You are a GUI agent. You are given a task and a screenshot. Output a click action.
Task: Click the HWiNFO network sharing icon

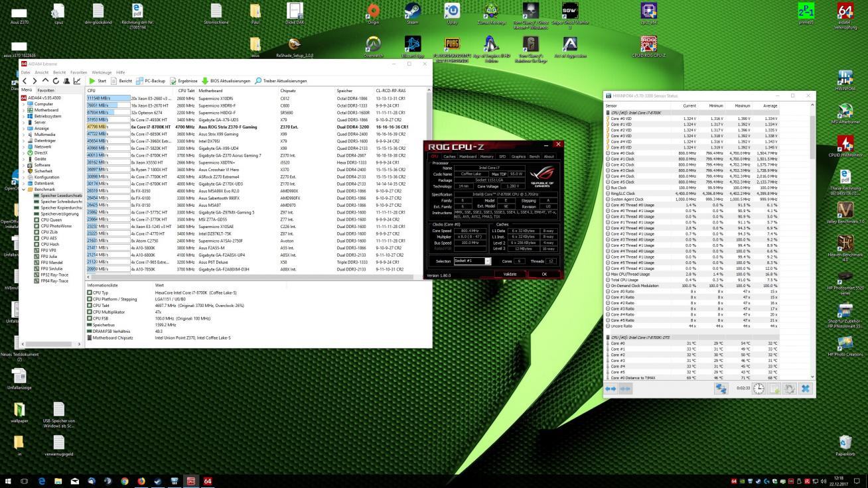click(720, 389)
